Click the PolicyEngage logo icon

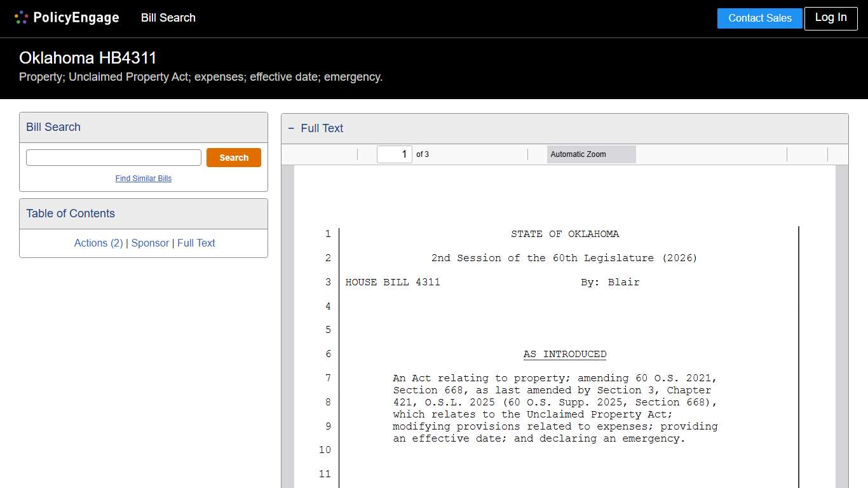click(x=21, y=17)
